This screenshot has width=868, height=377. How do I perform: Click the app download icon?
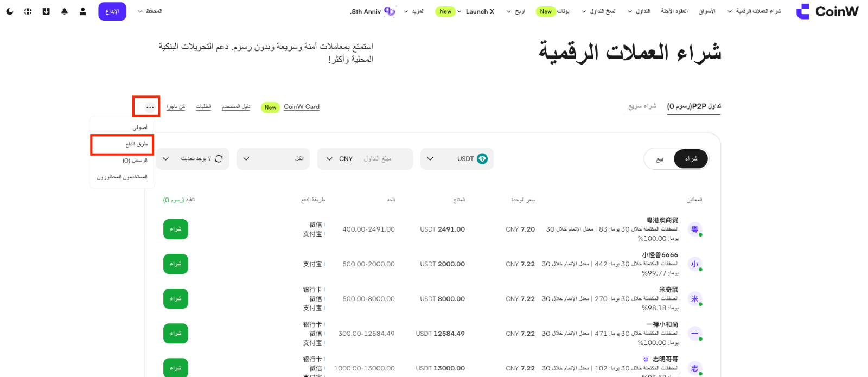[46, 11]
